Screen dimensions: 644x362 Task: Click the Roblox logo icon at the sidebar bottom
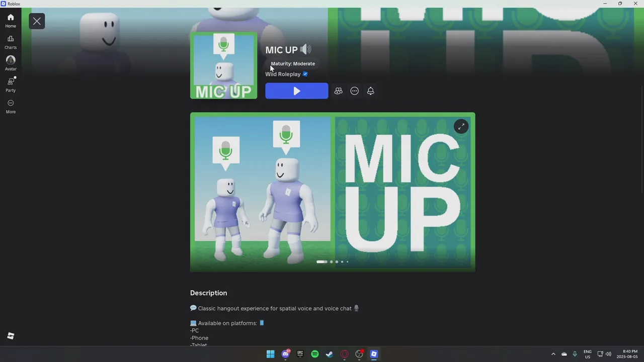[x=11, y=336]
